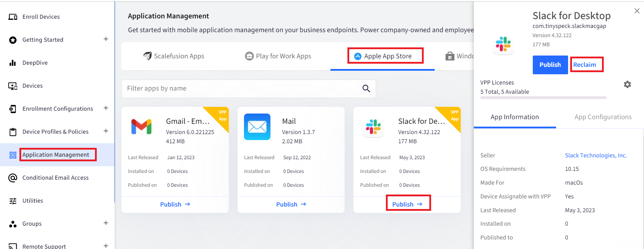Click Gmail card VPP App badge
The image size is (644, 249).
point(221,116)
